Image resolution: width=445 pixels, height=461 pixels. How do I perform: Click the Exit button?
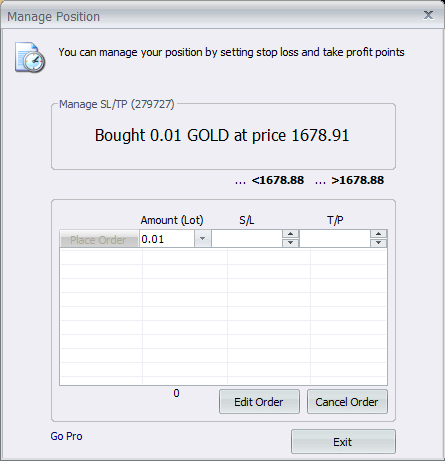click(343, 442)
